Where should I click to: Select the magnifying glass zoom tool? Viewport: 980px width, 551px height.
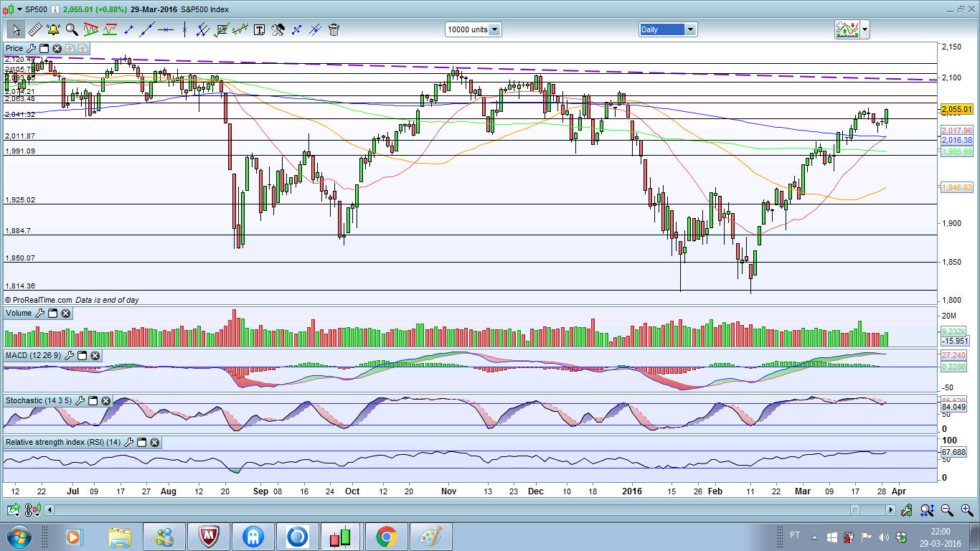[x=72, y=29]
